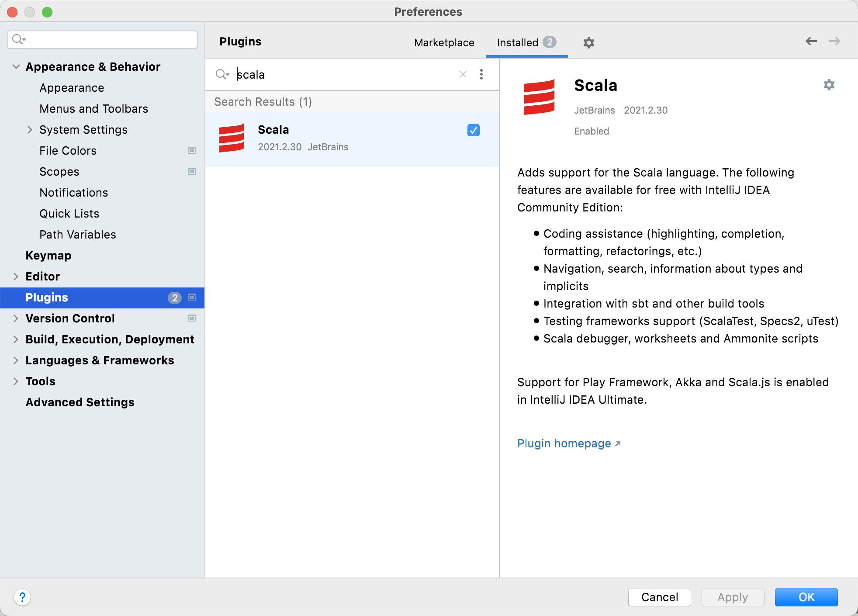
Task: Click JetBrains vendor name in details pane
Action: 594,110
